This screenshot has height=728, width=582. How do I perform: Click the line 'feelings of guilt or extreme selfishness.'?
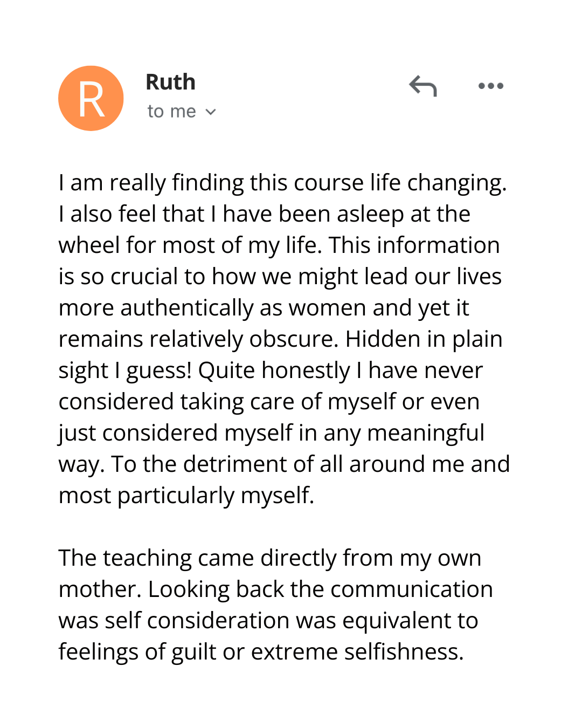261,652
